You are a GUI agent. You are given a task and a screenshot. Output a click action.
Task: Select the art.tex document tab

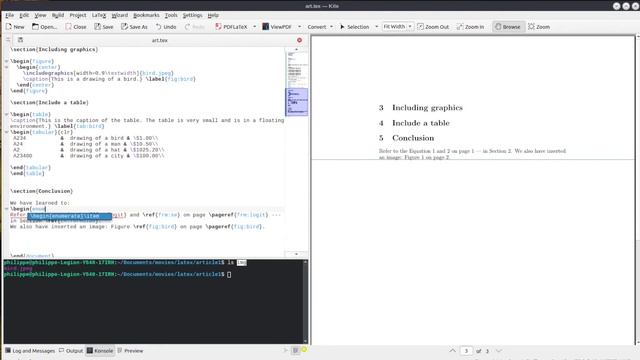click(x=160, y=40)
